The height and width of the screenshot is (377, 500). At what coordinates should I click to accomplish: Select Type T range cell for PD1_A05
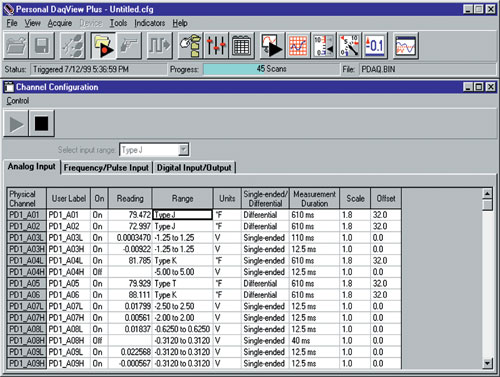[x=182, y=283]
